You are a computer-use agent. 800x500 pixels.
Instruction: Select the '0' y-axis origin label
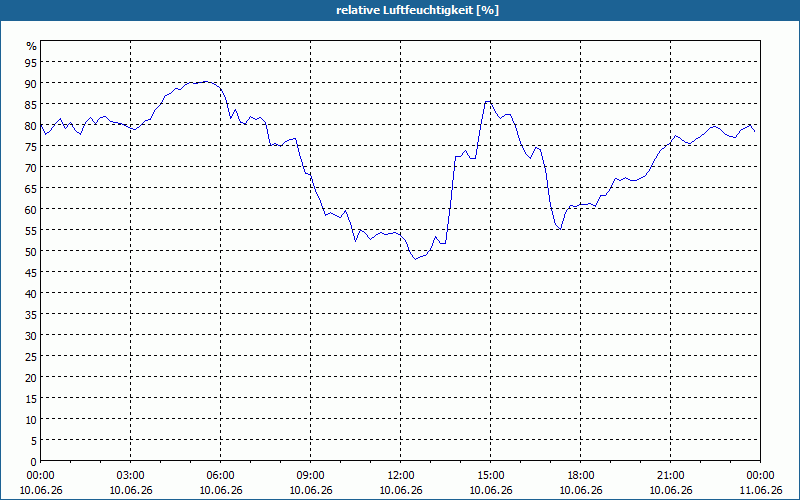pyautogui.click(x=34, y=462)
